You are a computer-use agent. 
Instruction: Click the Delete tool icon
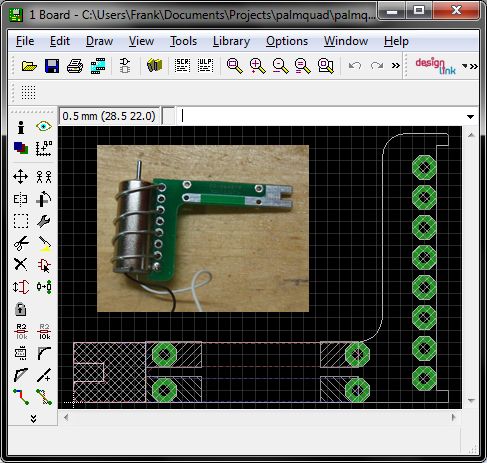[21, 265]
